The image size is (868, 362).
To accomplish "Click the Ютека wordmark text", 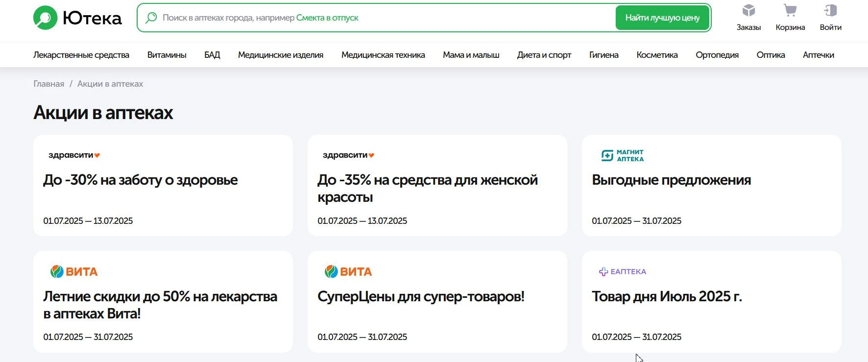I will click(x=92, y=18).
